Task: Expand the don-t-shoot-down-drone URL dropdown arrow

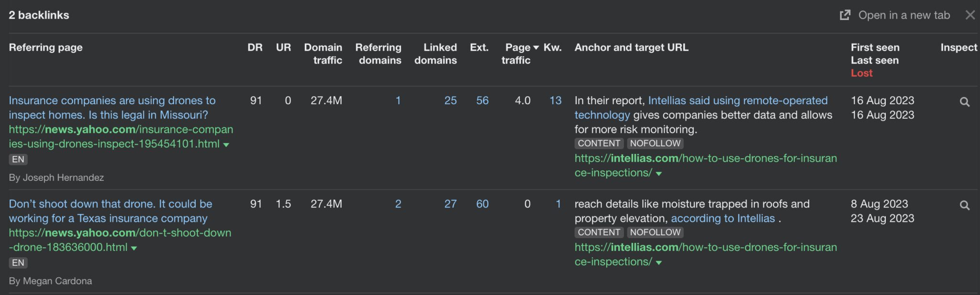Action: click(134, 248)
